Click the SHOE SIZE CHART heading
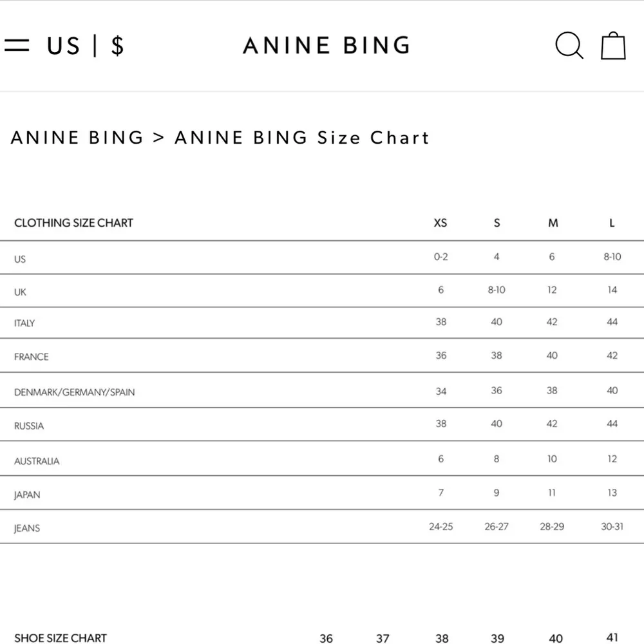This screenshot has height=644, width=644. 61,638
